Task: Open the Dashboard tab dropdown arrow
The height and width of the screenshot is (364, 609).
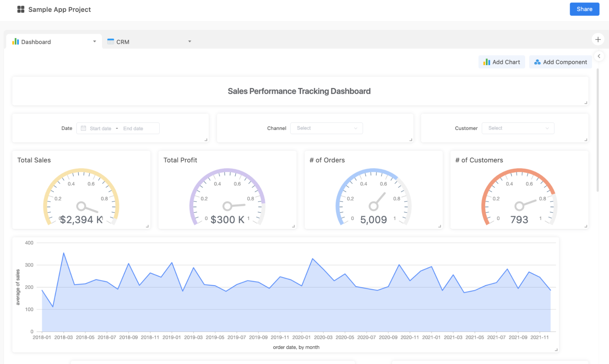Action: (x=94, y=41)
